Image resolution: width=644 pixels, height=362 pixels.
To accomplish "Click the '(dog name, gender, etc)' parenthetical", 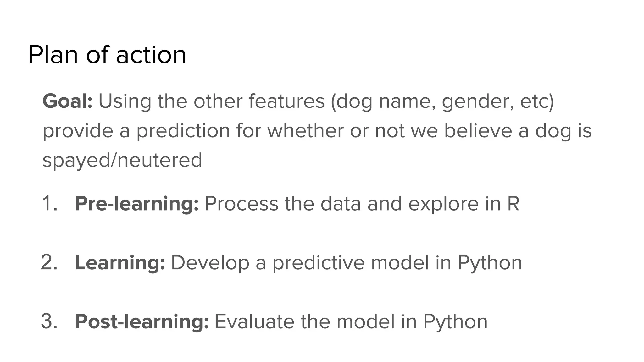I will (x=442, y=102).
